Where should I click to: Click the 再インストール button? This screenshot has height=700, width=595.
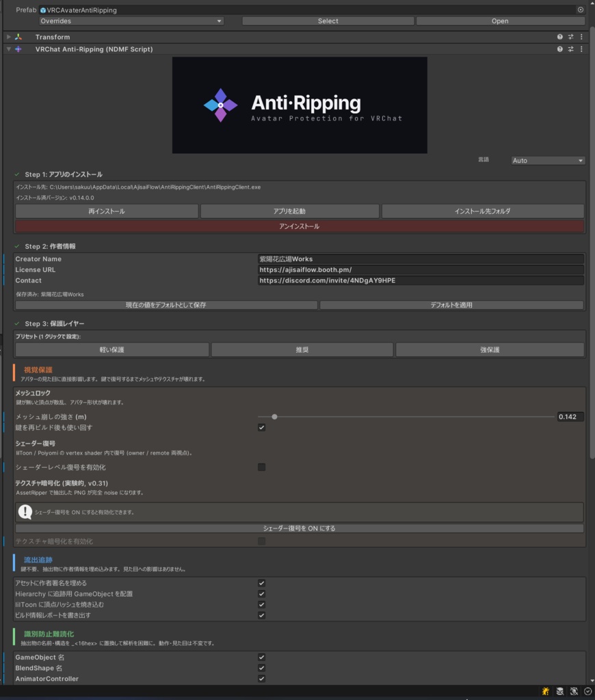(107, 211)
